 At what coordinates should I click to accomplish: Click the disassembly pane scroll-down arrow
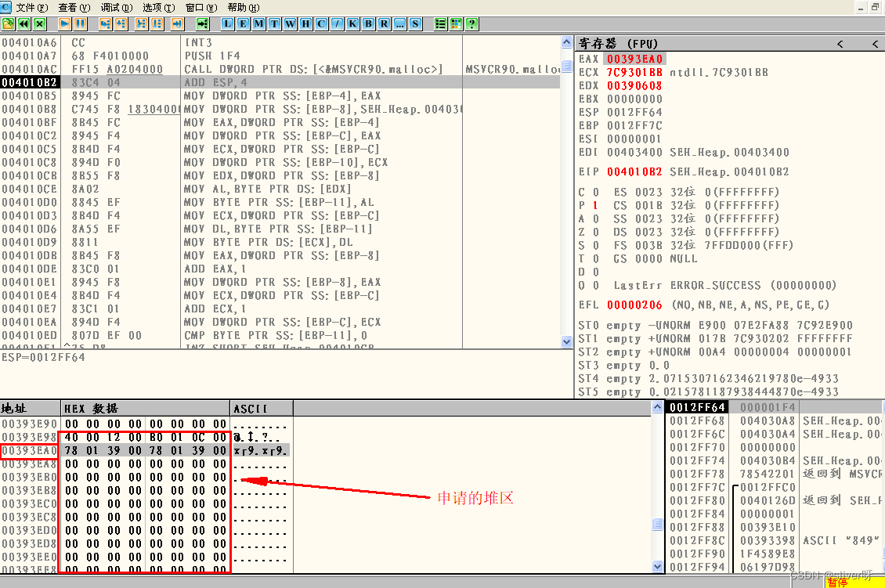tap(567, 342)
